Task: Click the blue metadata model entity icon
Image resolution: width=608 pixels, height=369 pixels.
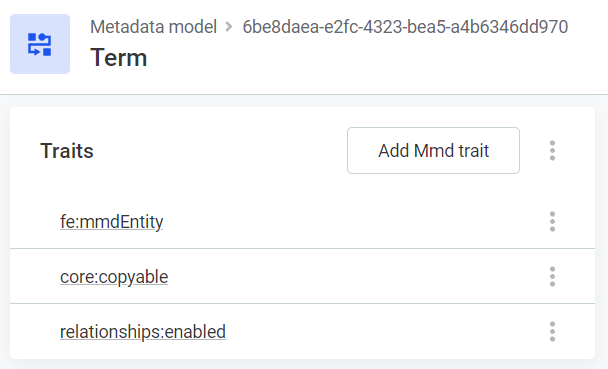Action: [40, 44]
